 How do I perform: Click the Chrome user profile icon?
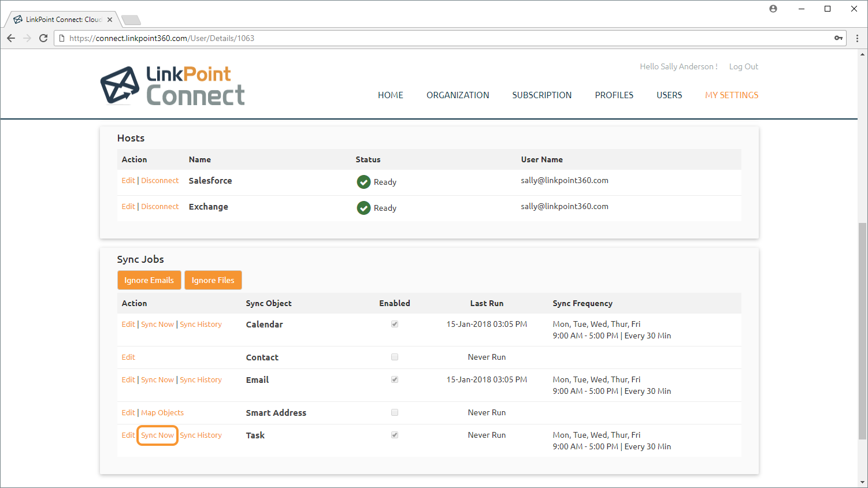[773, 9]
